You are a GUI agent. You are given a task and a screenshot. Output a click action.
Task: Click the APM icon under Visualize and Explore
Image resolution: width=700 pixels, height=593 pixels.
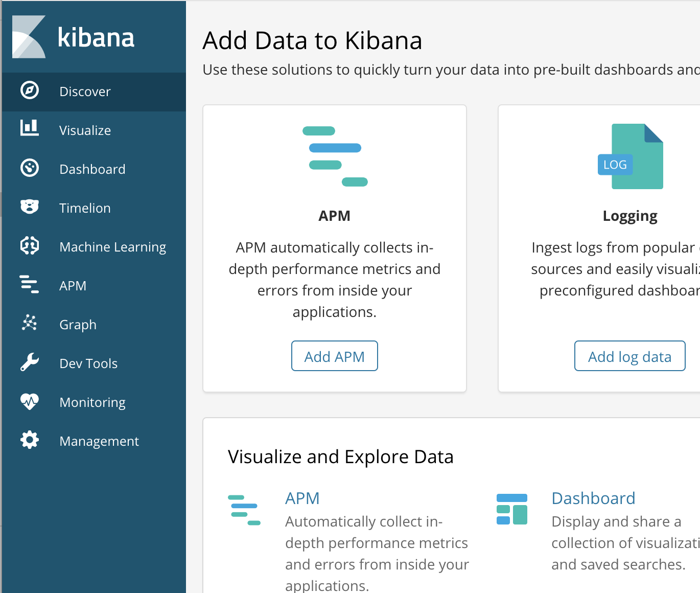[x=244, y=510]
